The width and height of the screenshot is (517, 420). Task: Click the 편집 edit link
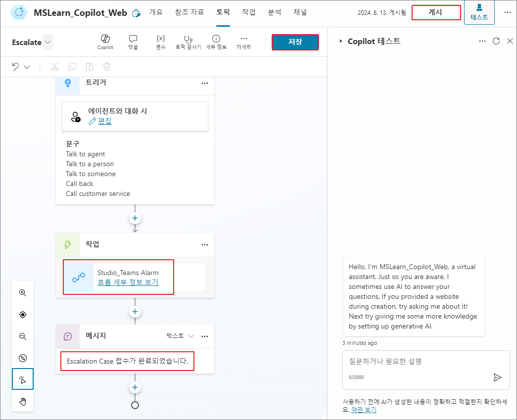click(x=105, y=121)
